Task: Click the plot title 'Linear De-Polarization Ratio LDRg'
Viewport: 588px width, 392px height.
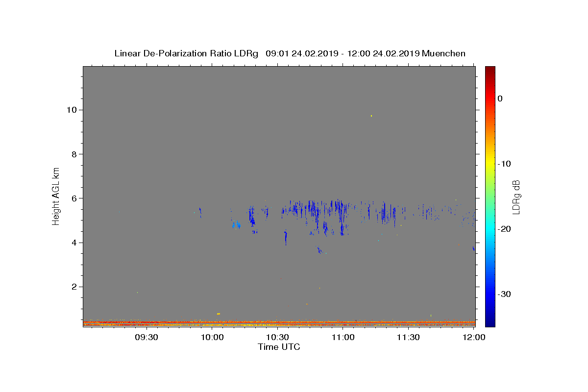Action: pyautogui.click(x=186, y=53)
